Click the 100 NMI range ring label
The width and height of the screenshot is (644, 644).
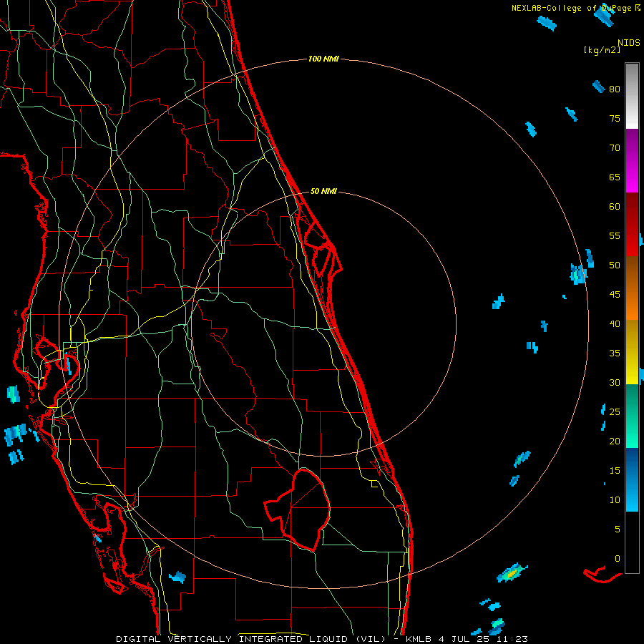(x=323, y=59)
